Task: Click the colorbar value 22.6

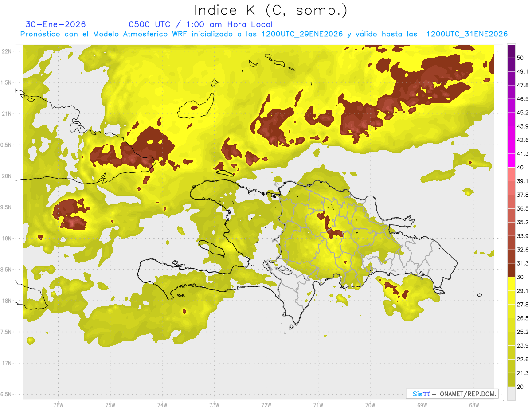Action: 523,359
